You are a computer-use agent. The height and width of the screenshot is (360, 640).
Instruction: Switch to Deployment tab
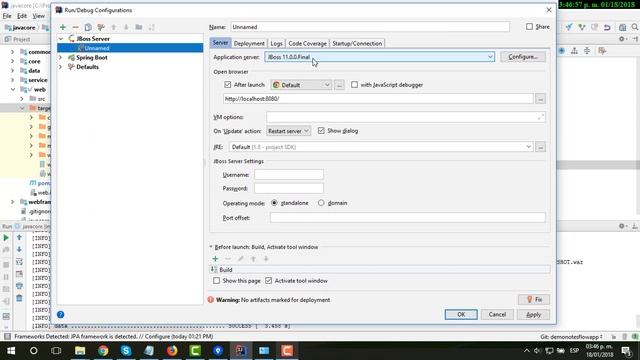(249, 43)
